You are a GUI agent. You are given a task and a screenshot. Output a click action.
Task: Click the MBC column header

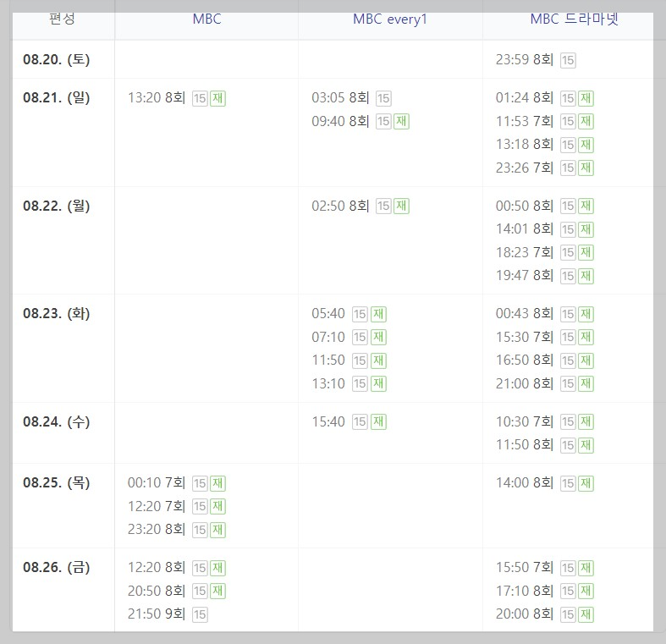point(206,19)
